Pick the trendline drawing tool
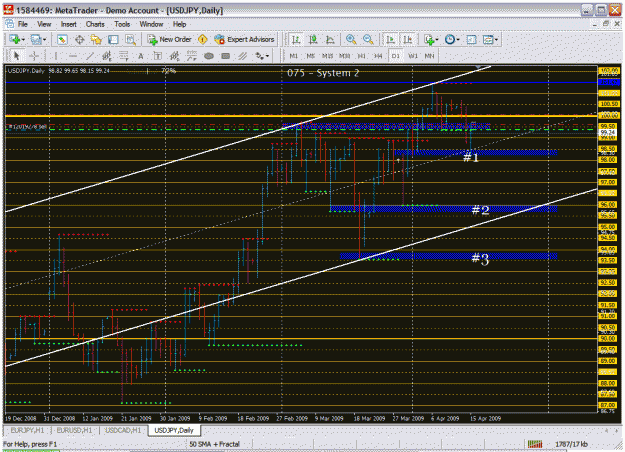The height and width of the screenshot is (452, 625). 90,56
